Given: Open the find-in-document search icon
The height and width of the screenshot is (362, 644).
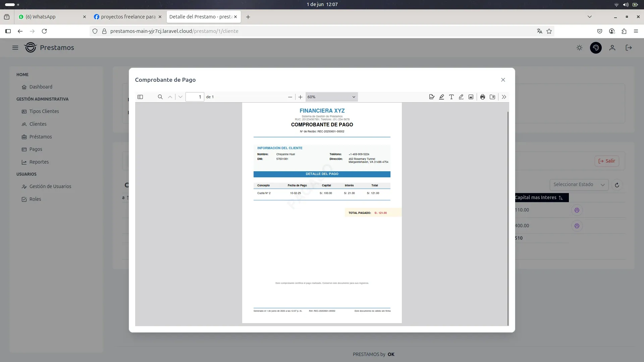Looking at the screenshot, I should pos(160,97).
